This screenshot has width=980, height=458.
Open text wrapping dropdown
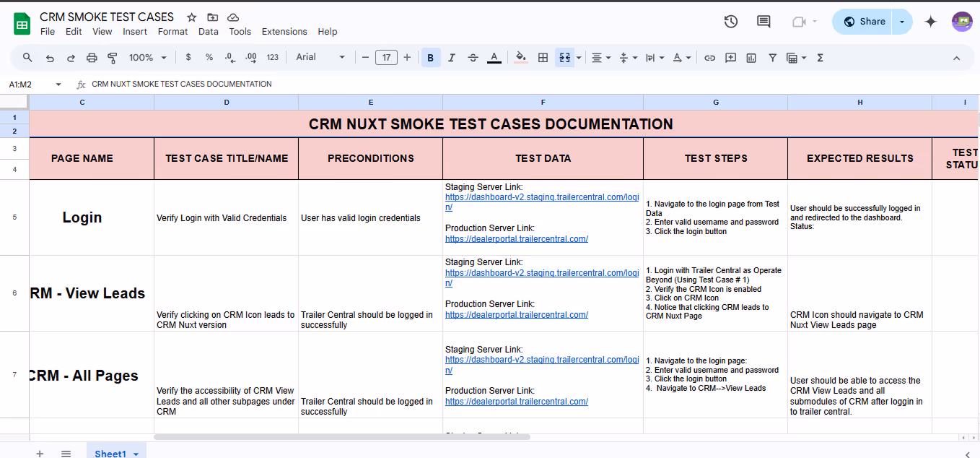[655, 58]
